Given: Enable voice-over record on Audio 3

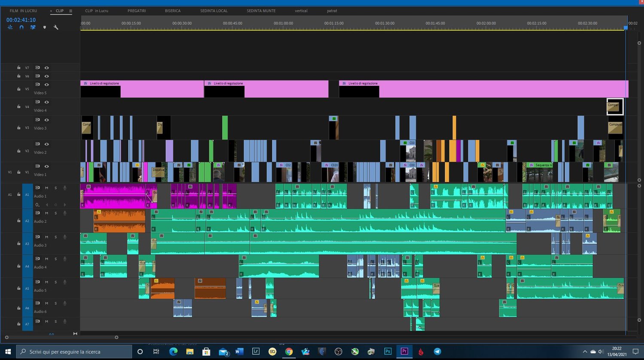Looking at the screenshot, I should 65,237.
